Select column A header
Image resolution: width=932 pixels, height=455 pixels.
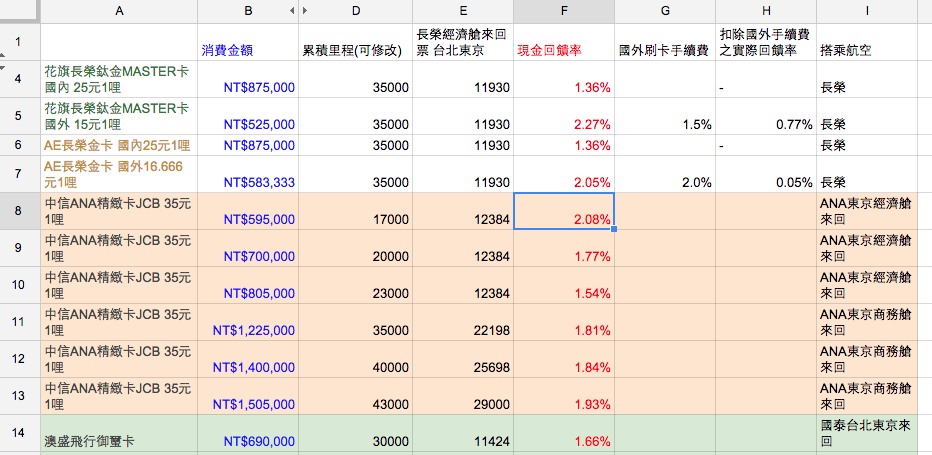coord(119,11)
